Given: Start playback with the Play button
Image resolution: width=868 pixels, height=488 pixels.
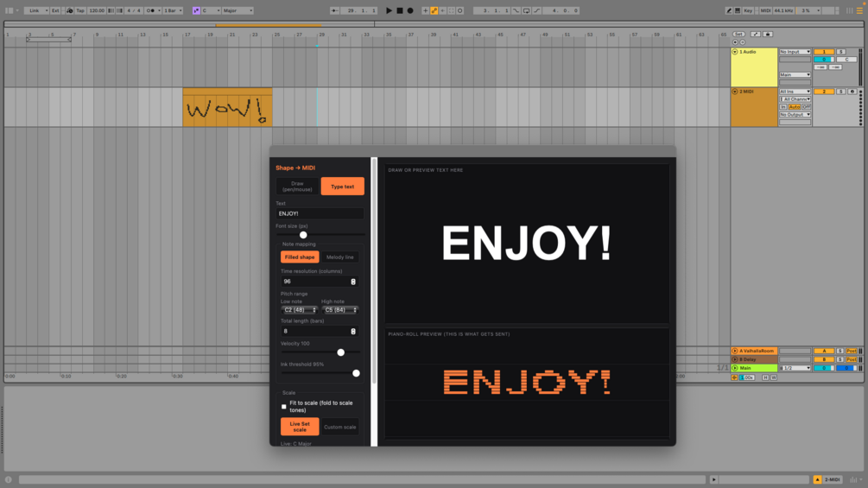Looking at the screenshot, I should point(390,10).
